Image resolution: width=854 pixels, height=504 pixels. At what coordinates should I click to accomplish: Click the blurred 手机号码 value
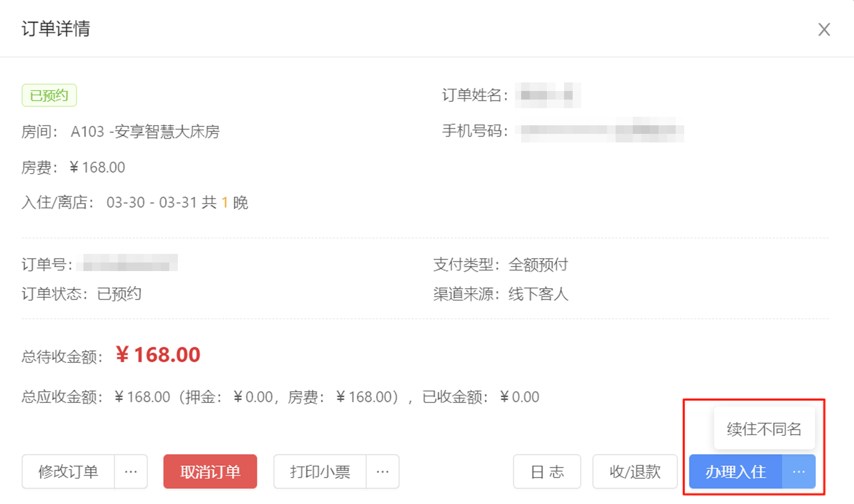coord(600,130)
